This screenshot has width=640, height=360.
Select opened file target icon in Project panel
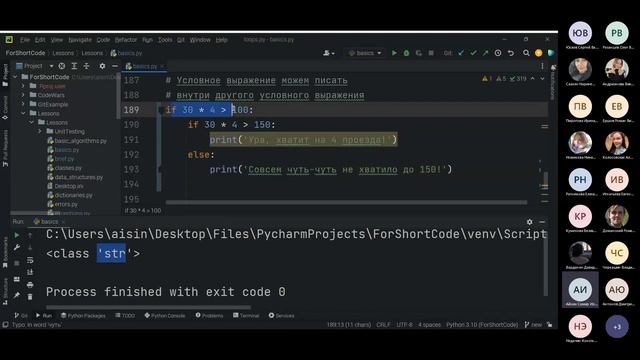click(62, 66)
